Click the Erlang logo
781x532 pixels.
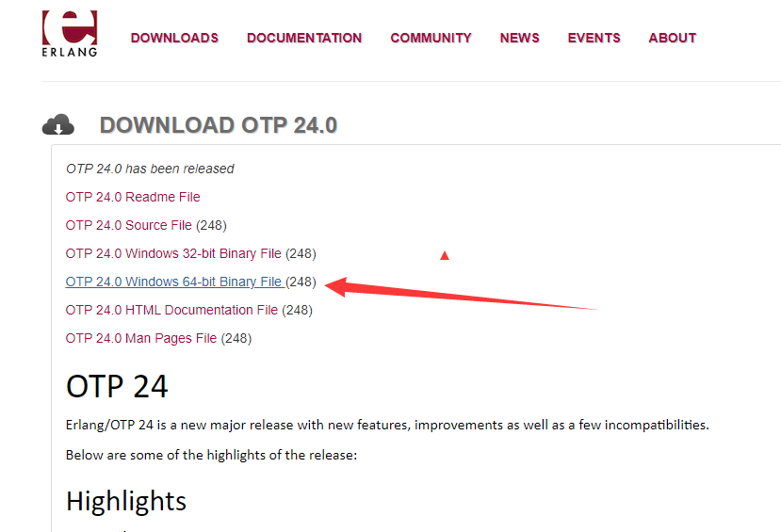70,33
